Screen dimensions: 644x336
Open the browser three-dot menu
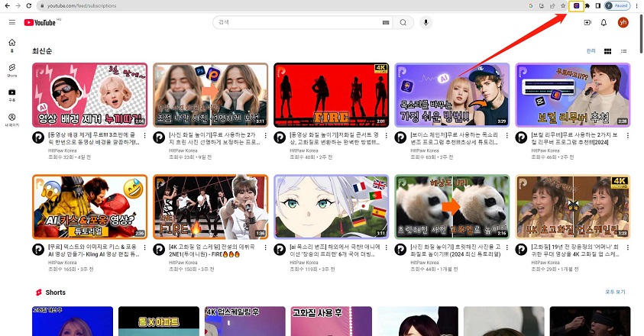pos(637,6)
